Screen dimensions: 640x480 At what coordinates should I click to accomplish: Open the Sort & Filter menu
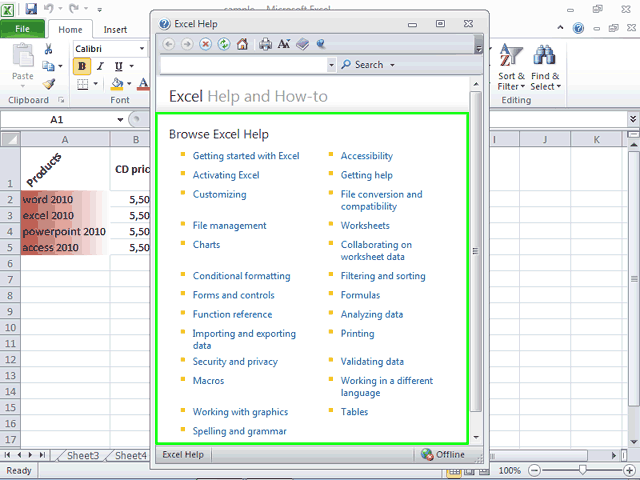tap(511, 68)
